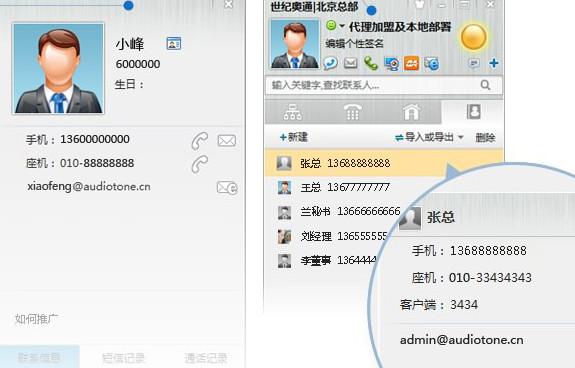The width and height of the screenshot is (575, 368).
Task: Switch to the home house tab
Action: coord(411,112)
